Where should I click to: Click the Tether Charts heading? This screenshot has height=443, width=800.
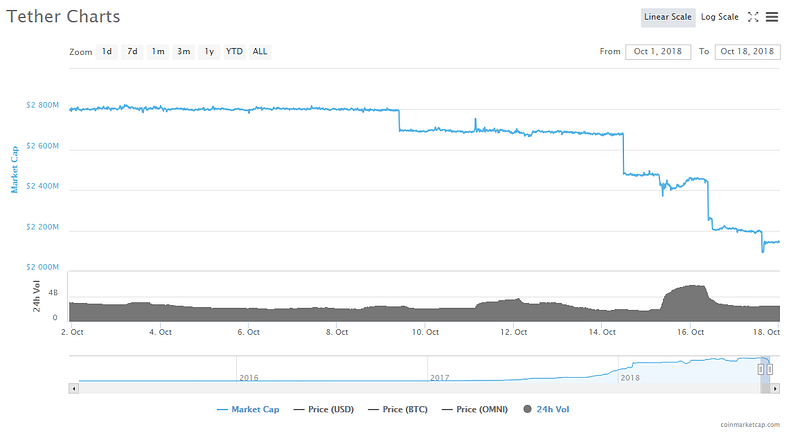[x=63, y=16]
